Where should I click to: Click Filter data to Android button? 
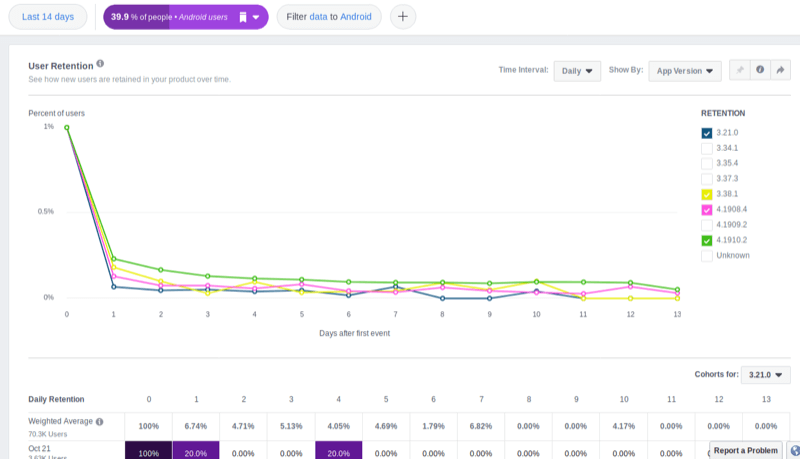coord(329,17)
